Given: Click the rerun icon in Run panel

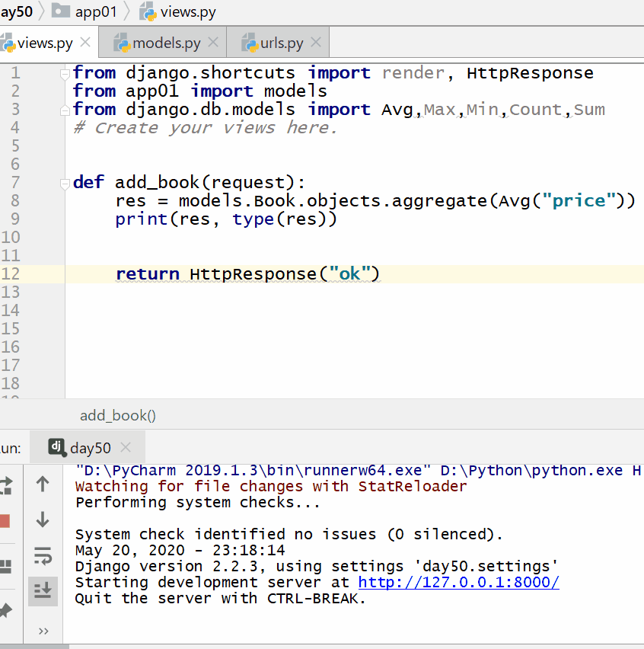Looking at the screenshot, I should click(x=6, y=484).
